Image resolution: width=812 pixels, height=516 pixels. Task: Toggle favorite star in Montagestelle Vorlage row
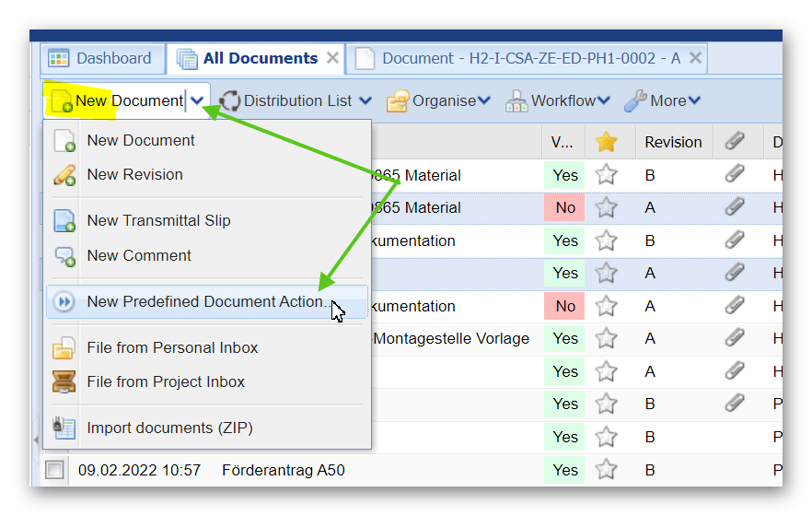606,338
